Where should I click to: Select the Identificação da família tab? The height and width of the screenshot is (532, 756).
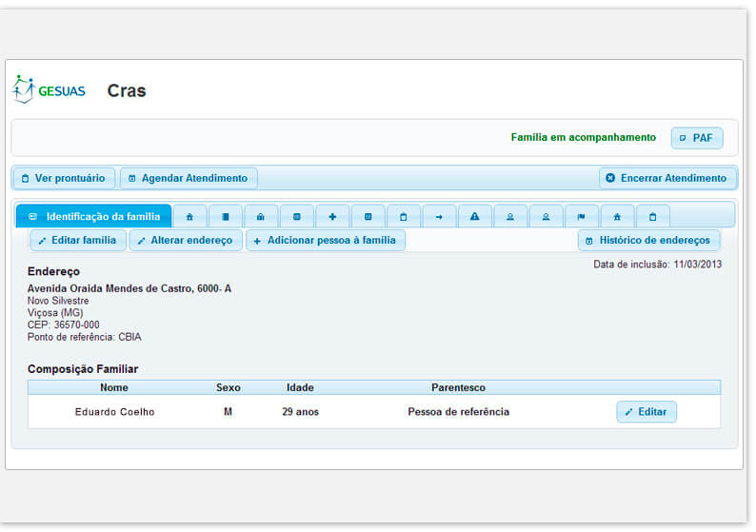(94, 216)
